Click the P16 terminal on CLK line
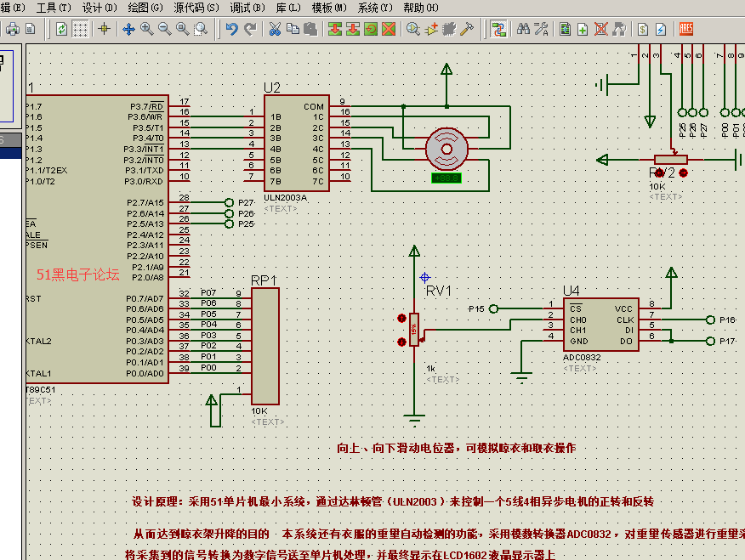The width and height of the screenshot is (745, 560). tap(710, 320)
